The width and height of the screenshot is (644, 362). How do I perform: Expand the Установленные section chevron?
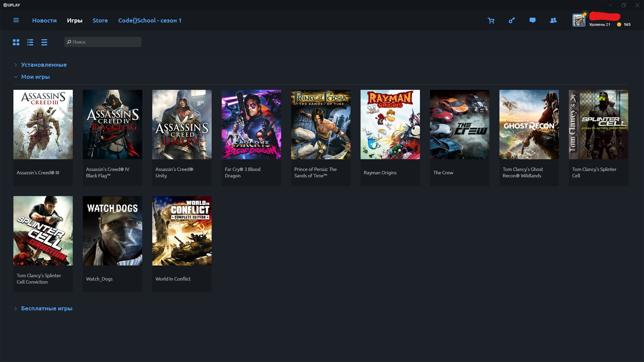15,65
